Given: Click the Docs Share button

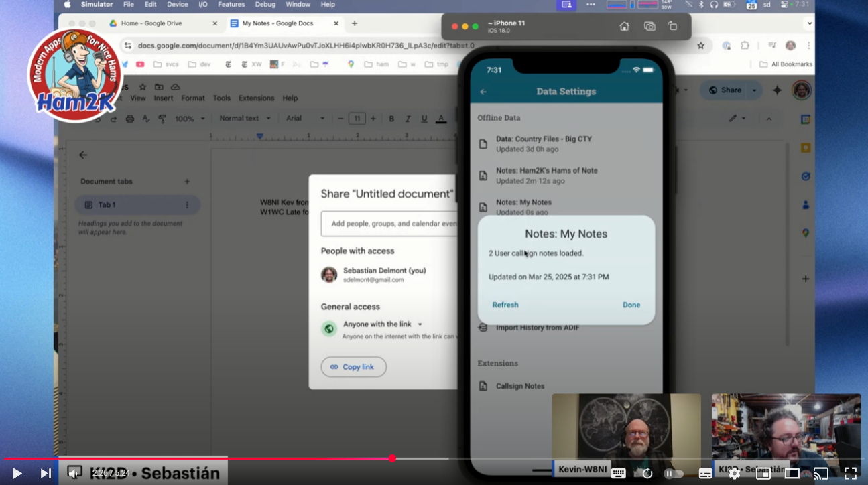Looking at the screenshot, I should 725,90.
